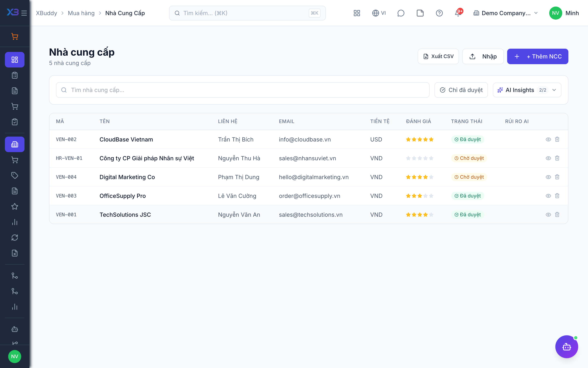588x368 pixels.
Task: Go to Mua hàng breadcrumb
Action: [x=81, y=13]
